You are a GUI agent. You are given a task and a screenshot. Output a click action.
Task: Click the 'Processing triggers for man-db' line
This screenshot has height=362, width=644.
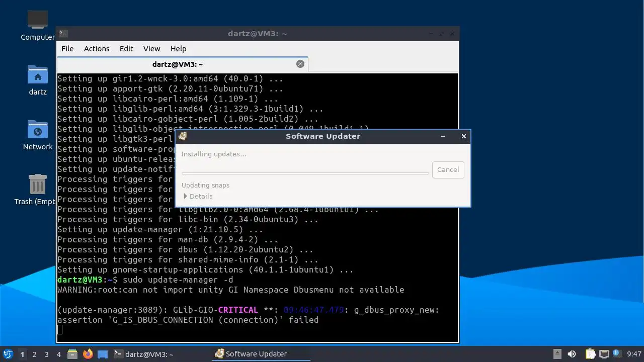click(168, 239)
